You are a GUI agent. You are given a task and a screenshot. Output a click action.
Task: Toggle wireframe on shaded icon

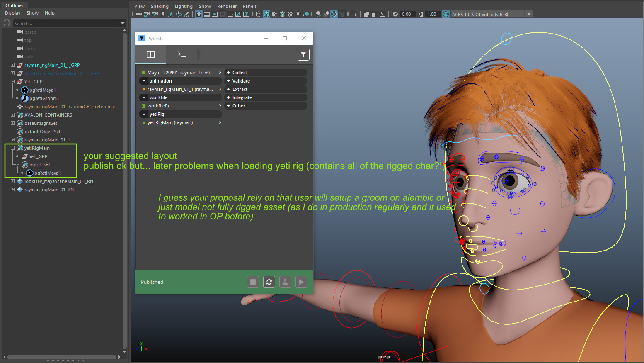[x=282, y=14]
